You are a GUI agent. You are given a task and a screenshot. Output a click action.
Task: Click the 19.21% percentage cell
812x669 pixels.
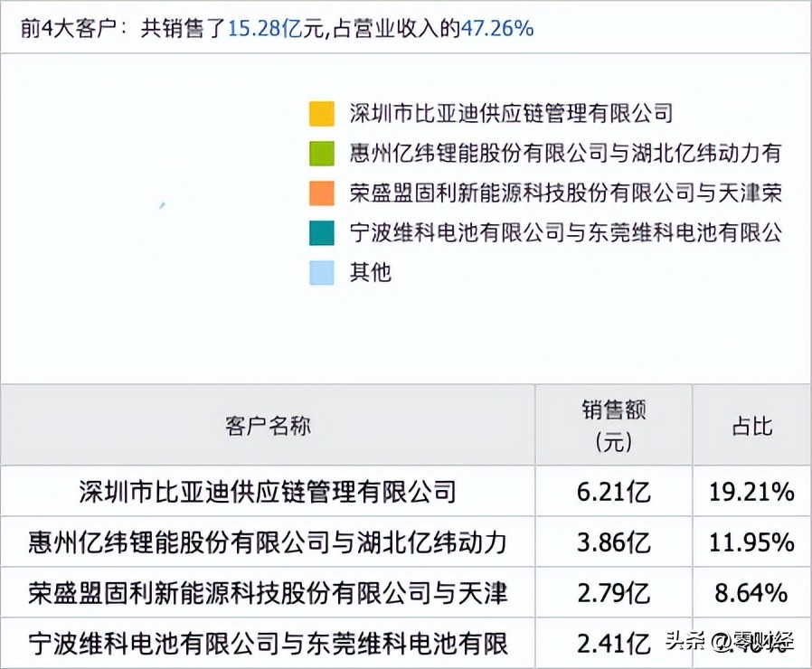pyautogui.click(x=751, y=491)
